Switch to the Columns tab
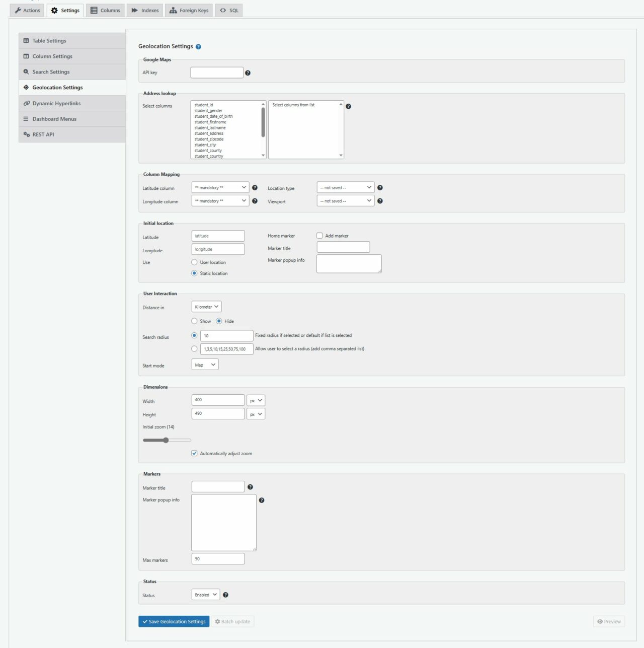Image resolution: width=644 pixels, height=648 pixels. point(105,10)
